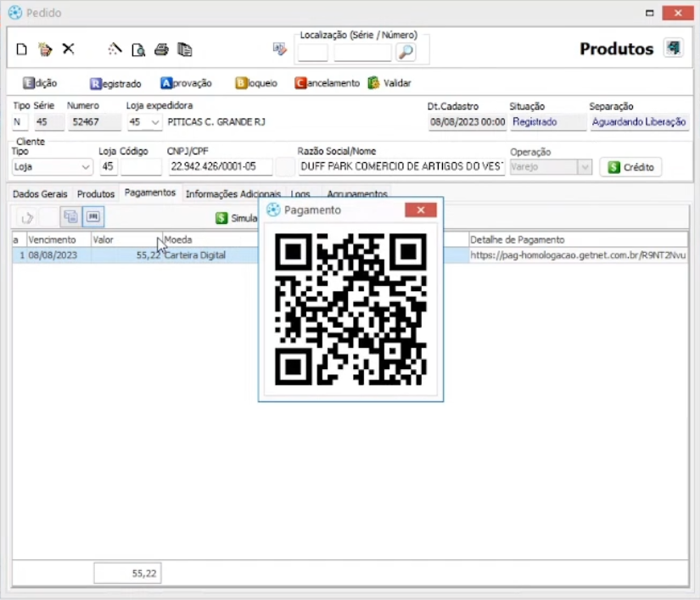Select the 08/08/2023 due date cell
The height and width of the screenshot is (600, 700).
[x=59, y=255]
